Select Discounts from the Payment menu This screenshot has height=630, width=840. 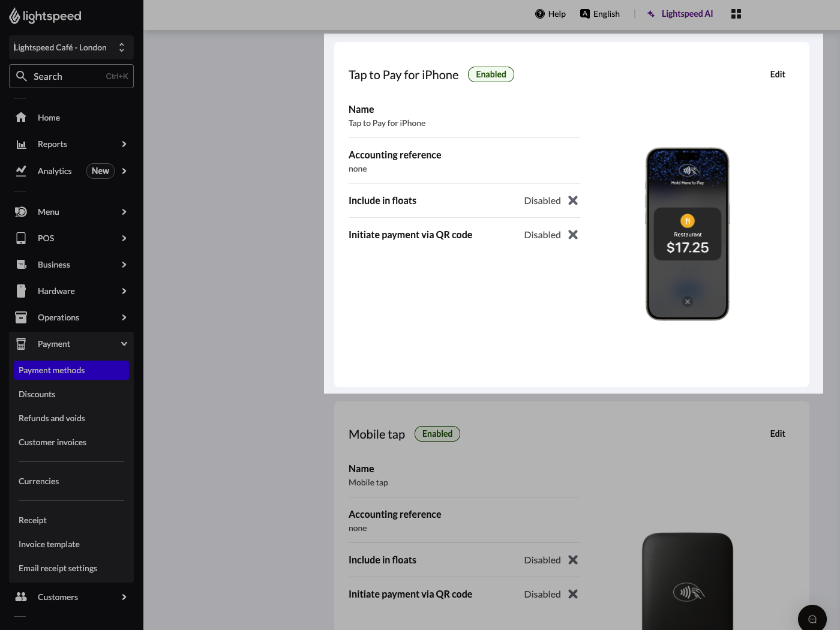pos(37,394)
